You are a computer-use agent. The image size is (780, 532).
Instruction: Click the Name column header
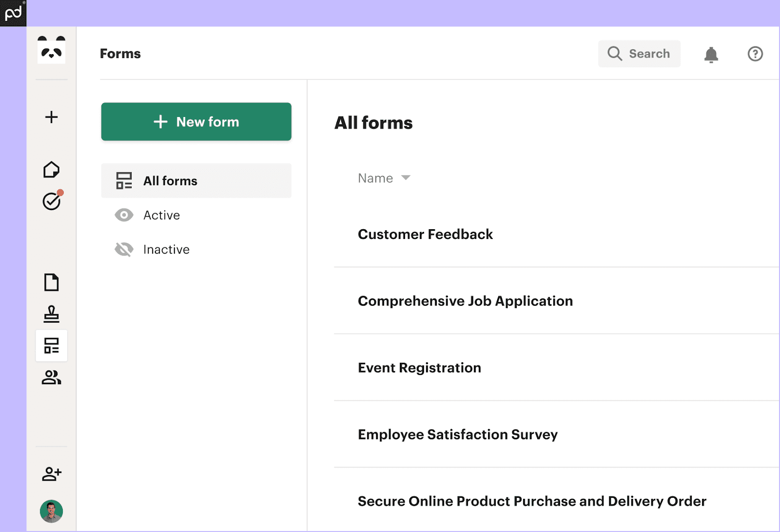375,178
